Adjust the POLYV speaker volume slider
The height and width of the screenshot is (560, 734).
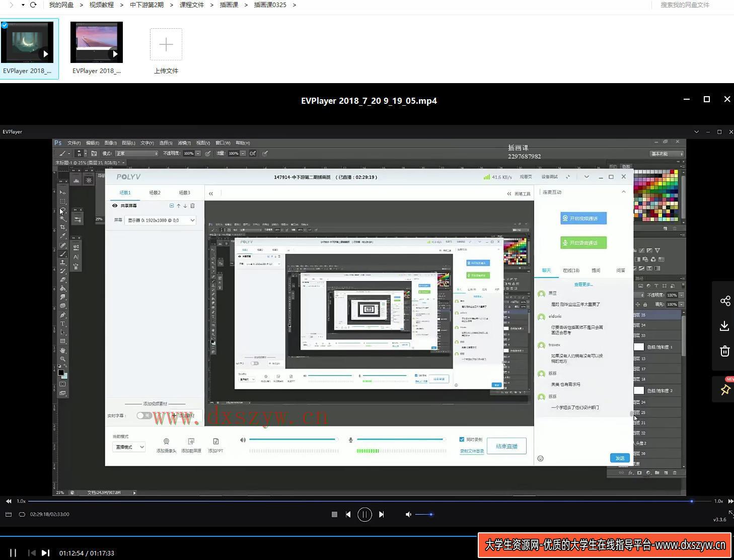293,439
